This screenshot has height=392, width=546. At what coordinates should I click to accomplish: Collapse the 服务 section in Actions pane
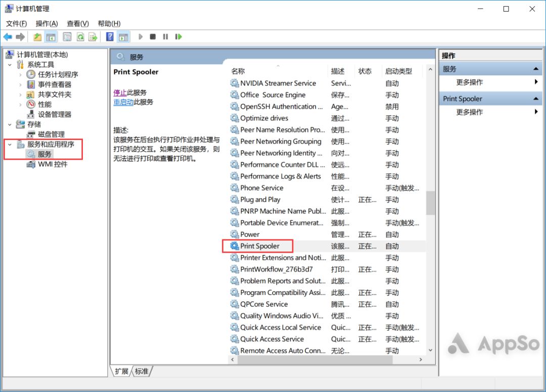point(536,69)
